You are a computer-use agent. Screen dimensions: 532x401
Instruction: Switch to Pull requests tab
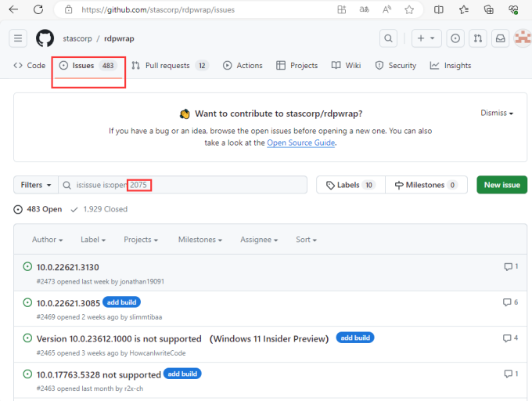coord(171,66)
